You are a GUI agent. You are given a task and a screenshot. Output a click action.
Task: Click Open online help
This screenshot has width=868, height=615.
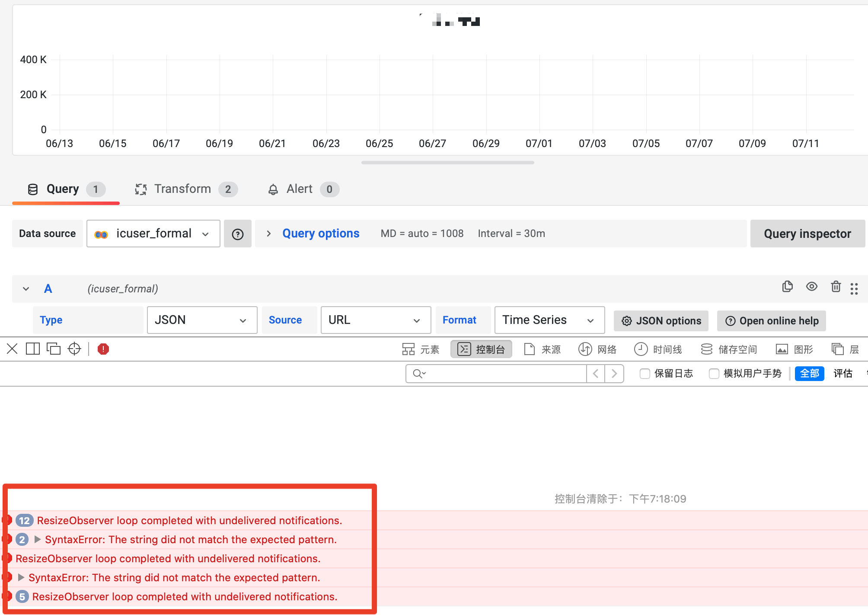pyautogui.click(x=771, y=320)
